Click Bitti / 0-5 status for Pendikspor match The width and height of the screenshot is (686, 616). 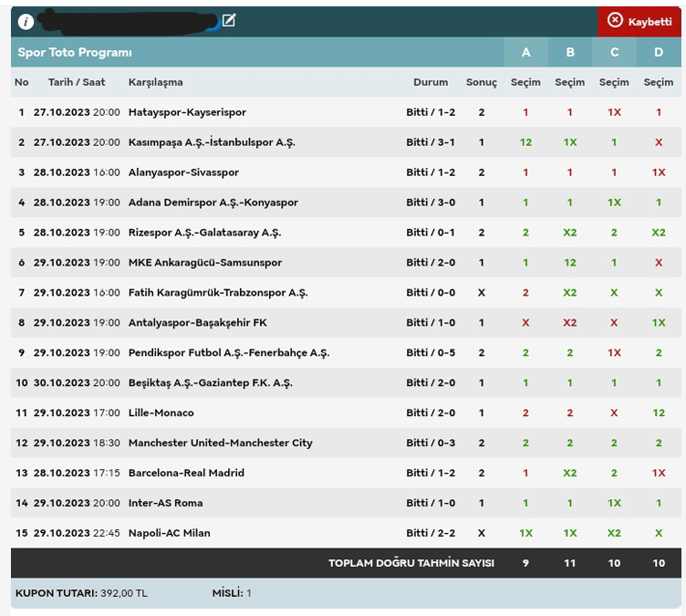(x=431, y=352)
